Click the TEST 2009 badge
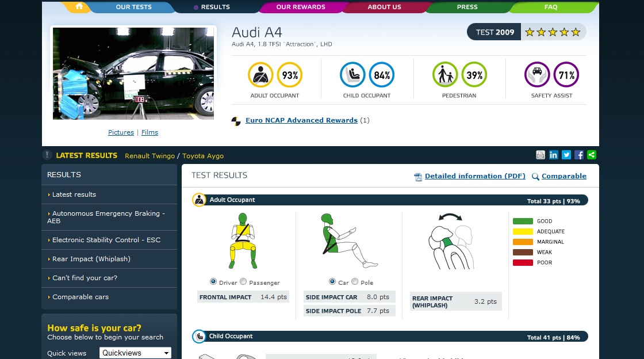Screen dimensions: 644x359 494,32
